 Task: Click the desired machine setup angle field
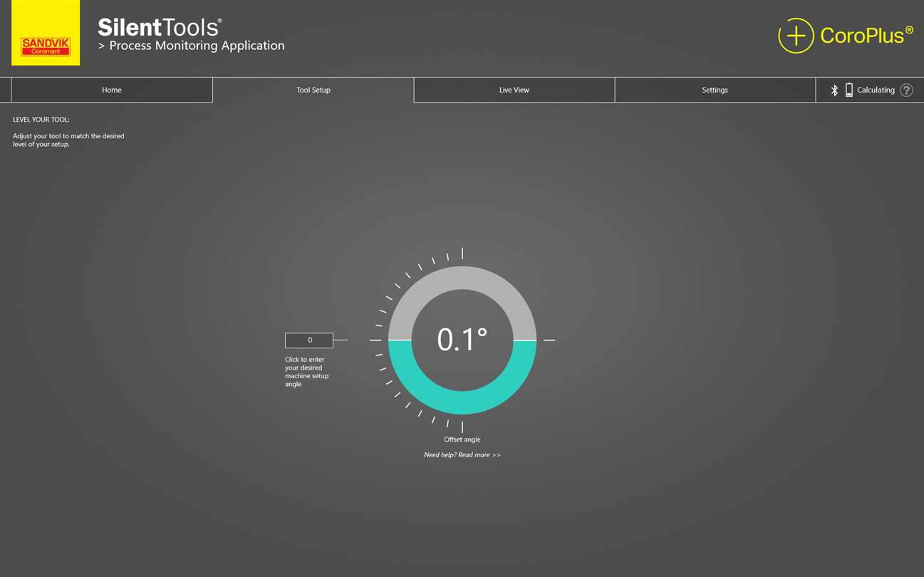pos(309,340)
